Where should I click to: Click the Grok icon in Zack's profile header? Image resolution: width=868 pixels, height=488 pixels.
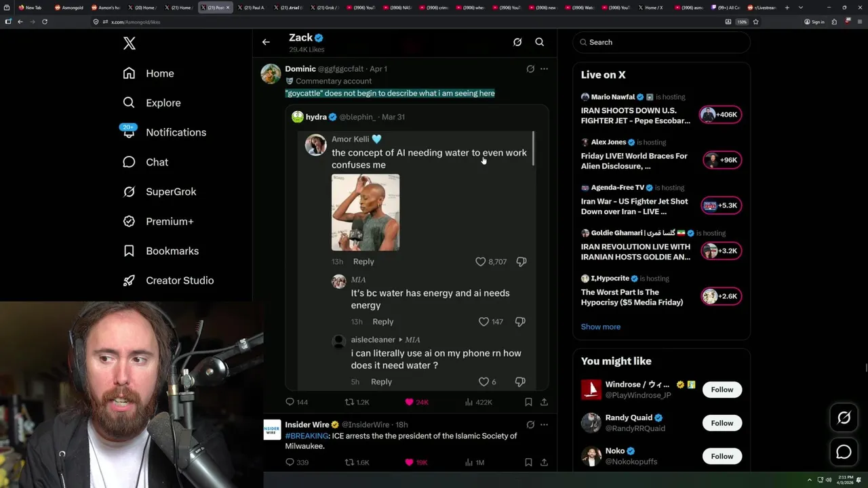pyautogui.click(x=517, y=42)
